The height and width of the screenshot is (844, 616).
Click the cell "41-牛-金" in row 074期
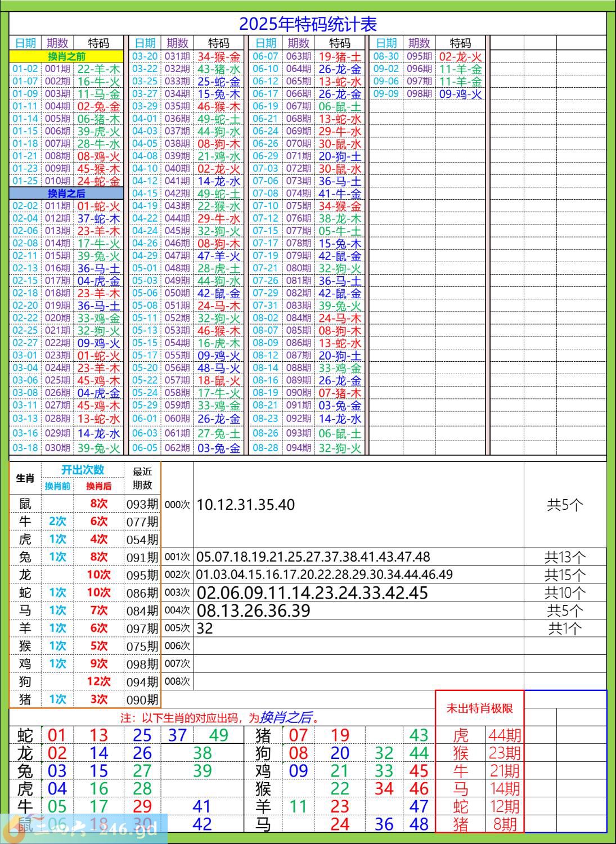pos(340,193)
